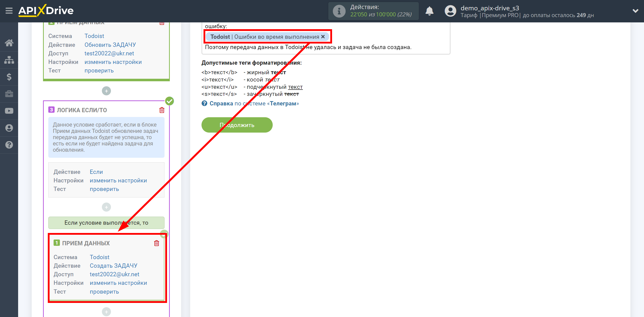Open Todoist system link in Create block
The width and height of the screenshot is (644, 317).
[99, 257]
